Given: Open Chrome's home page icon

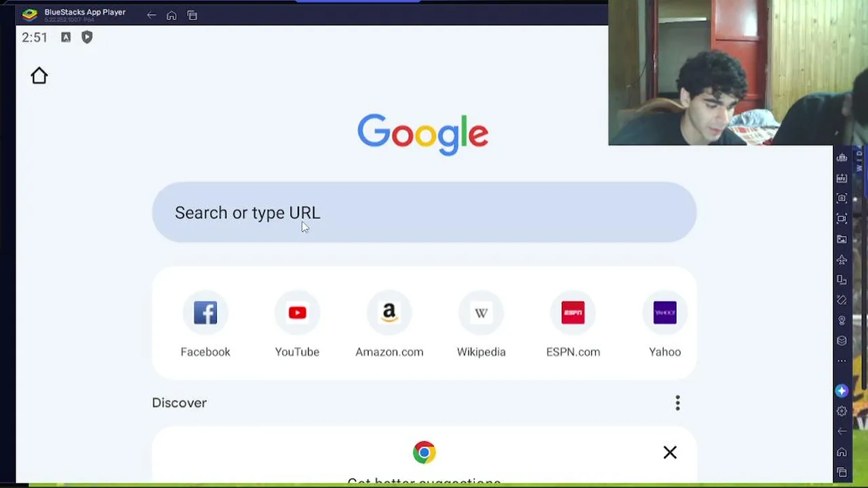Looking at the screenshot, I should point(39,76).
